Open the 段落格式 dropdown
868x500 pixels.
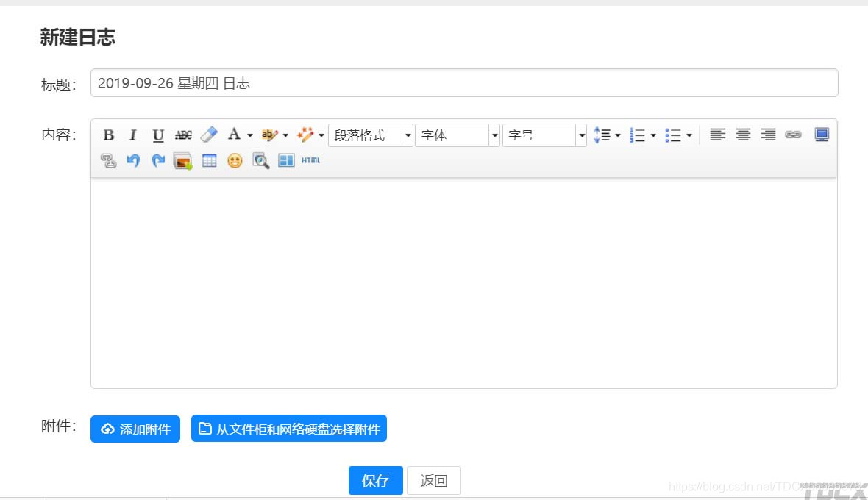pyautogui.click(x=371, y=135)
